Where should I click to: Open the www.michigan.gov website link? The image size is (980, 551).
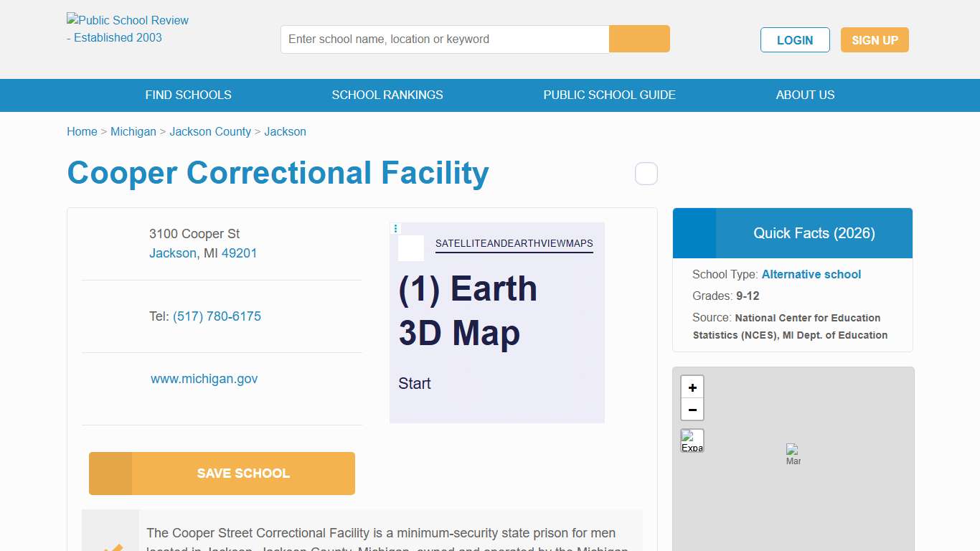(204, 379)
